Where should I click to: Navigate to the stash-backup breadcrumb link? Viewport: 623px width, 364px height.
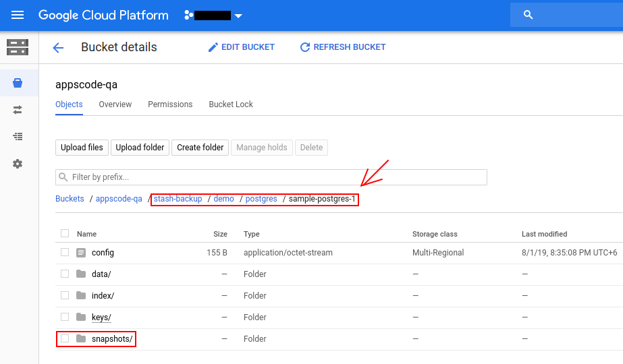pyautogui.click(x=178, y=199)
